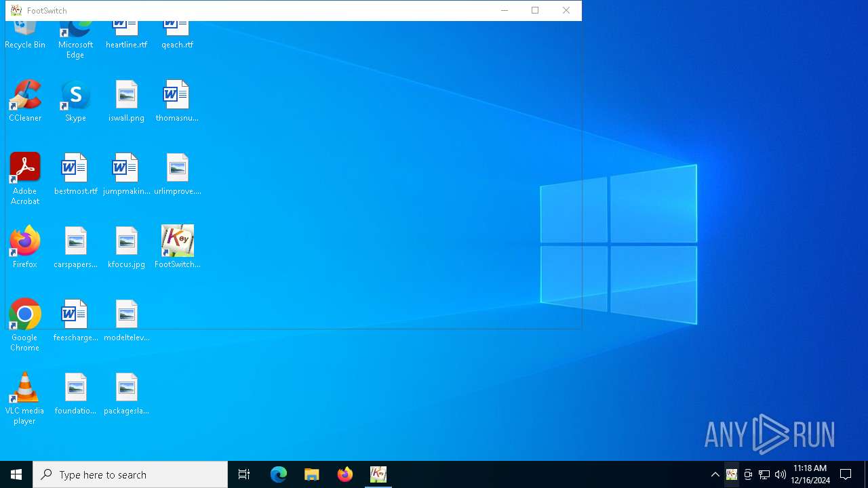The width and height of the screenshot is (868, 488).
Task: Select the feescharge... Word document
Action: [x=75, y=321]
